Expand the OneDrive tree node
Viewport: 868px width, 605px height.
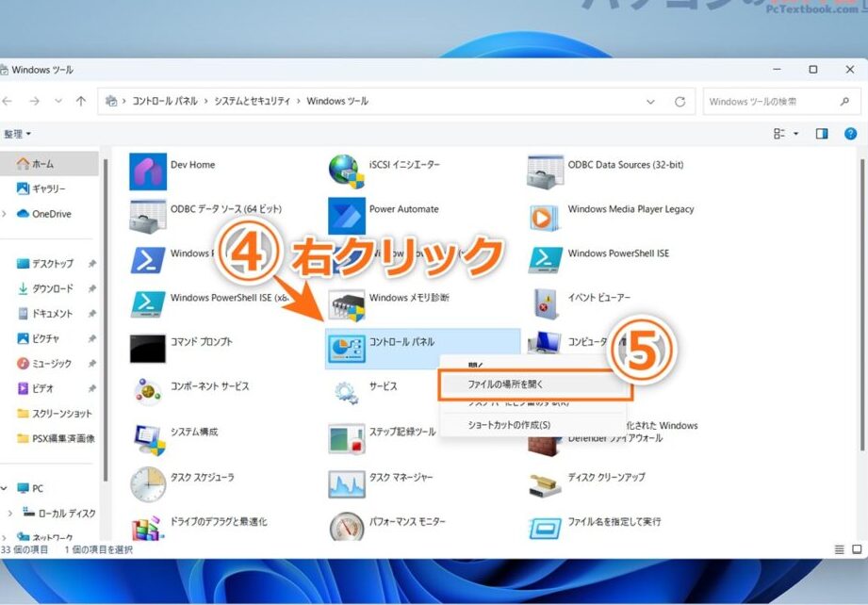5,214
